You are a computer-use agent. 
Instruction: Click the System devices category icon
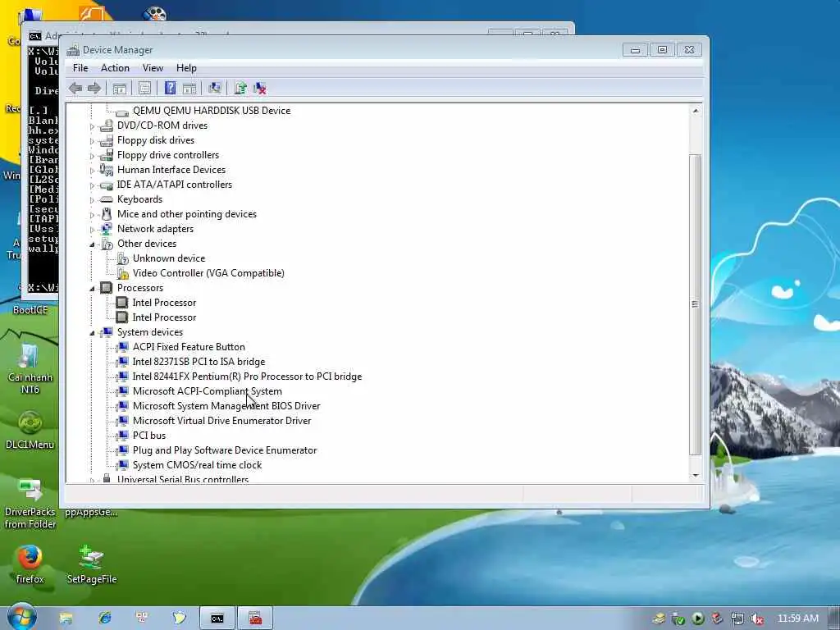107,332
